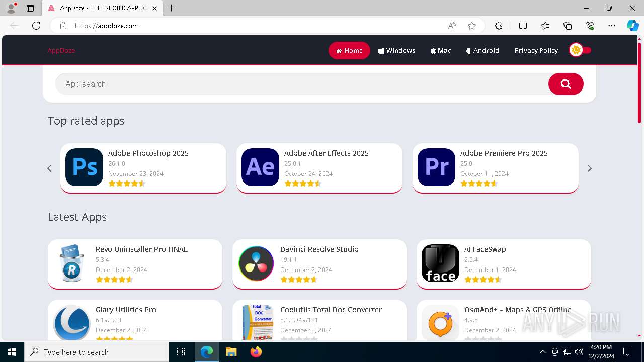Open browser Collections icon
The image size is (644, 362).
coord(568,26)
